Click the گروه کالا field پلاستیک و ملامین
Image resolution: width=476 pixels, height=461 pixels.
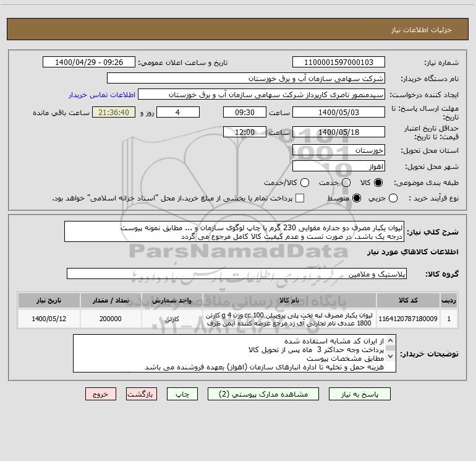click(237, 274)
